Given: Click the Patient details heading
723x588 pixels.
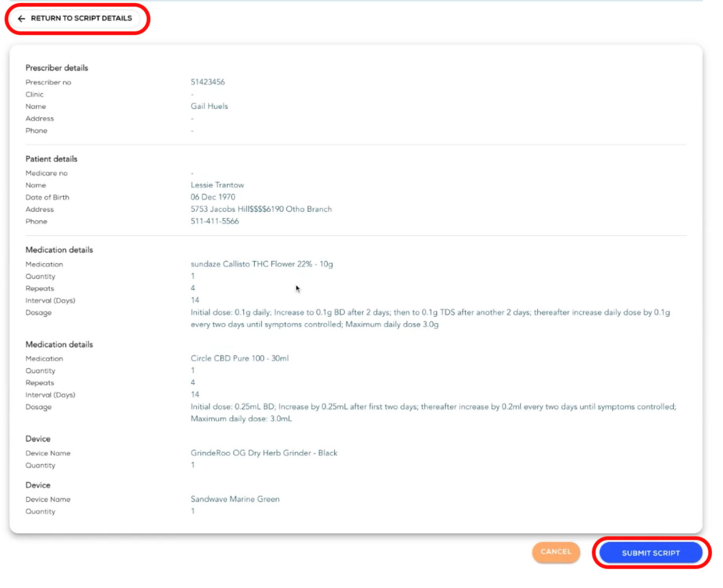Looking at the screenshot, I should pos(51,159).
